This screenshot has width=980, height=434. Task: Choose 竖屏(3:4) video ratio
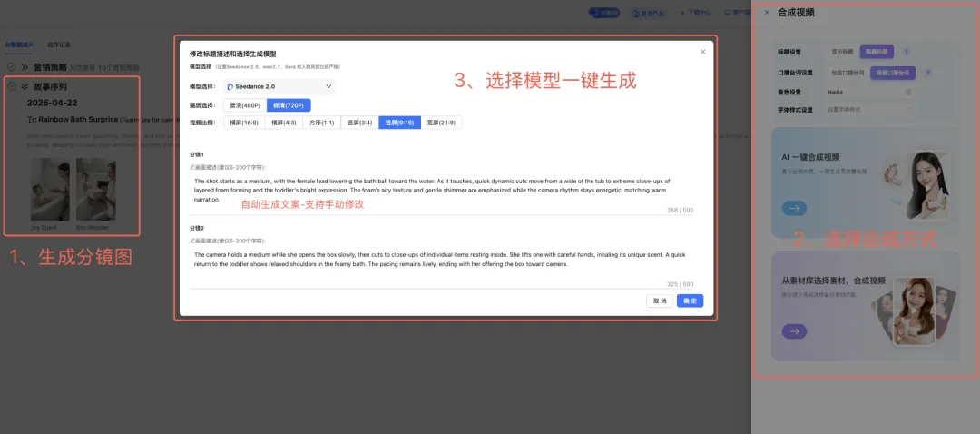point(359,123)
